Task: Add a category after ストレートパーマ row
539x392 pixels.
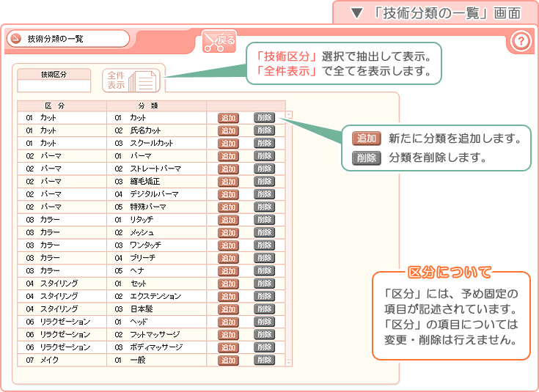Action: pyautogui.click(x=228, y=169)
